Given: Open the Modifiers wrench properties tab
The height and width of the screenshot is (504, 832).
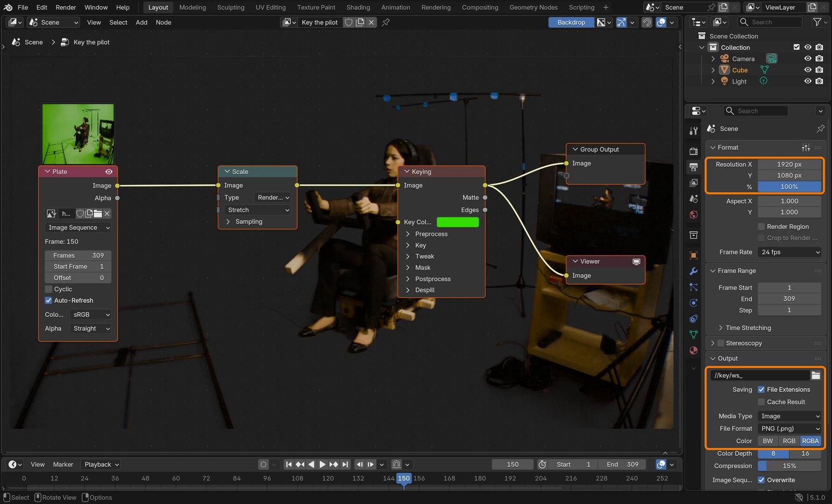Looking at the screenshot, I should point(694,271).
